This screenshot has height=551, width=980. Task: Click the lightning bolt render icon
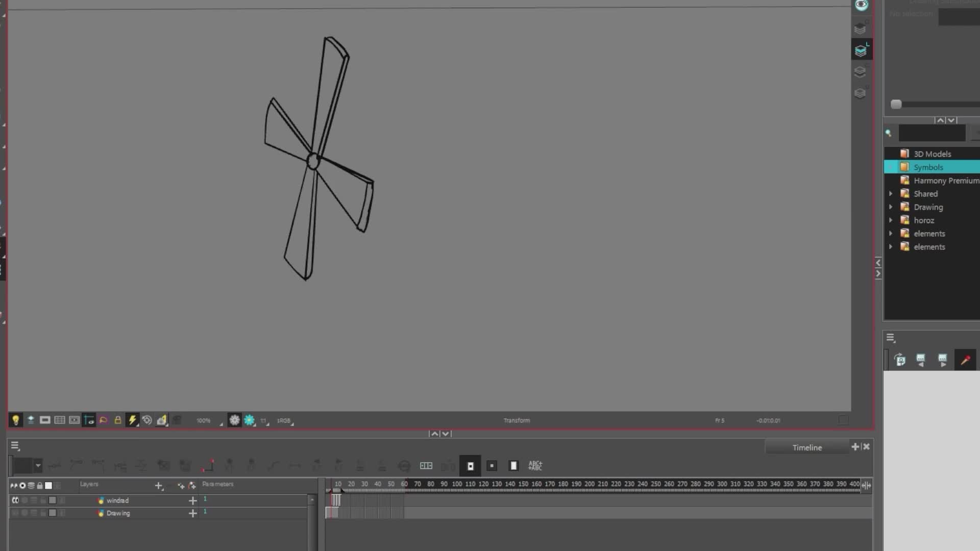(x=132, y=420)
